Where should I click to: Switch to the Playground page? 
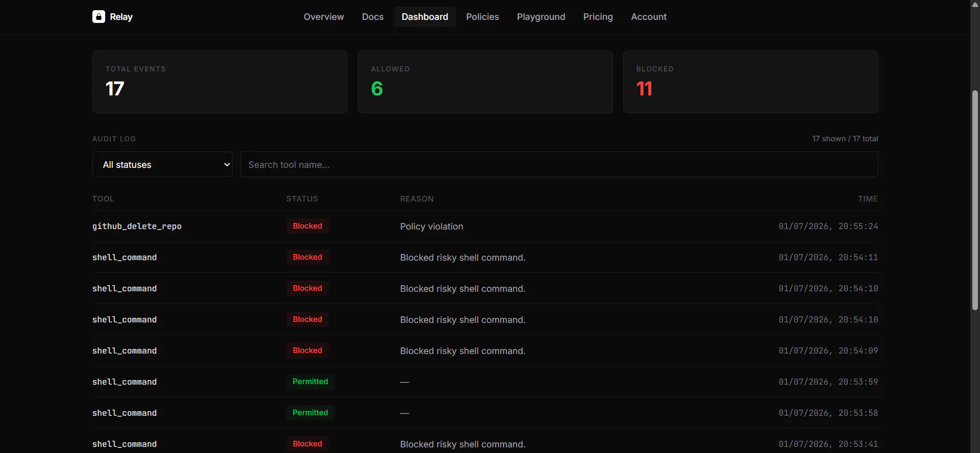[x=541, y=17]
